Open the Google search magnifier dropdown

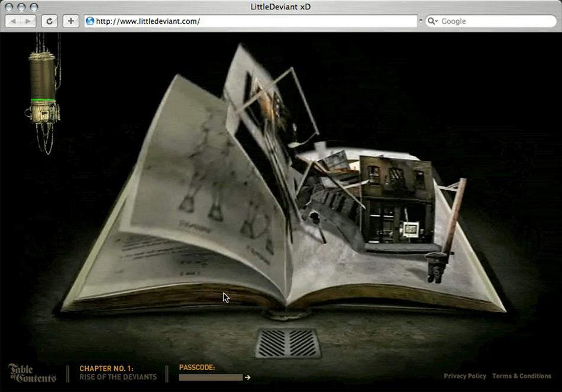pyautogui.click(x=432, y=21)
